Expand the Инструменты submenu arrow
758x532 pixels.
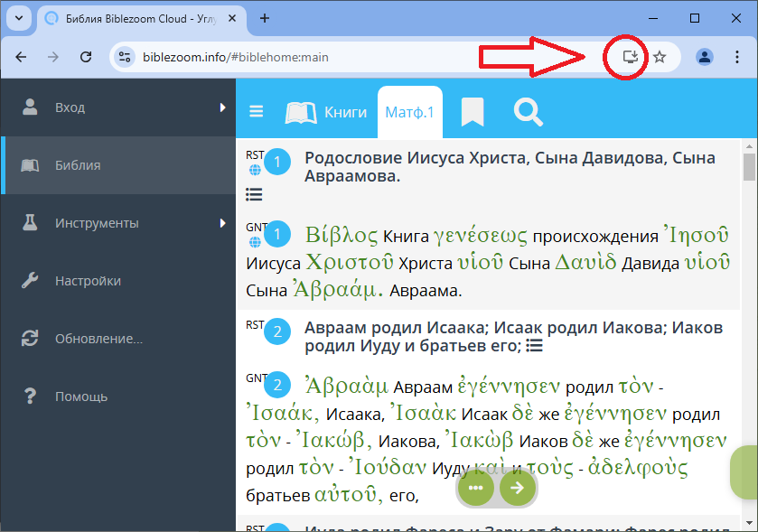click(222, 223)
